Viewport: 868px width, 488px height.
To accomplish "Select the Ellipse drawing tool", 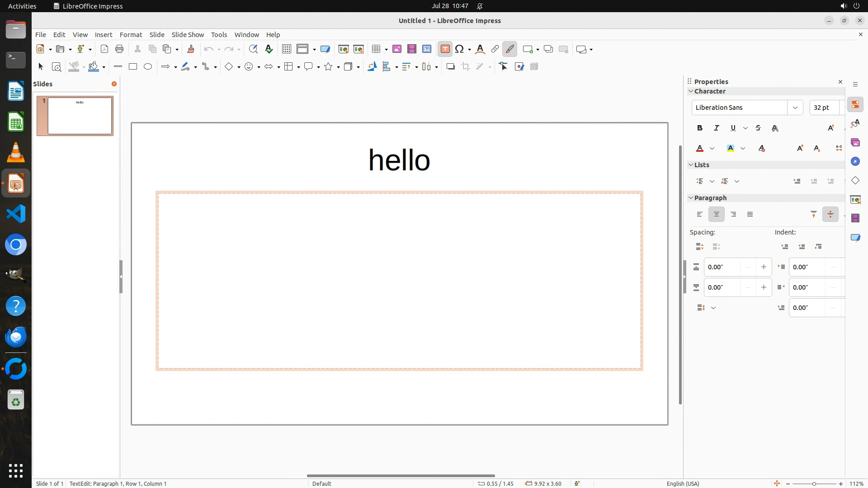I will pyautogui.click(x=148, y=67).
